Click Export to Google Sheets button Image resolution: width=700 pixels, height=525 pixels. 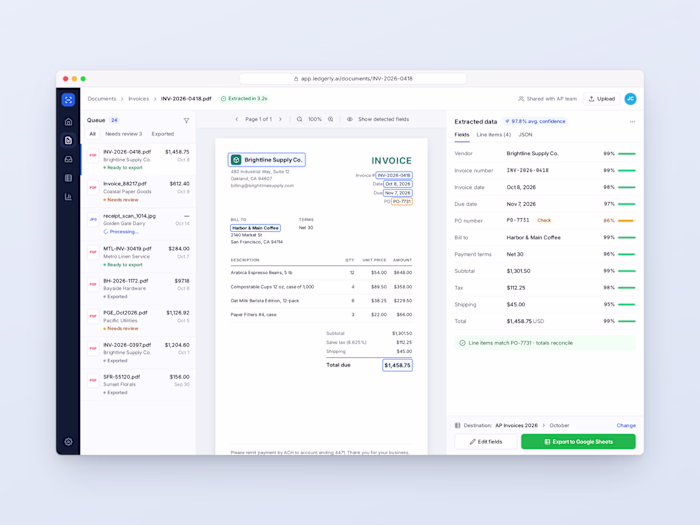point(578,442)
